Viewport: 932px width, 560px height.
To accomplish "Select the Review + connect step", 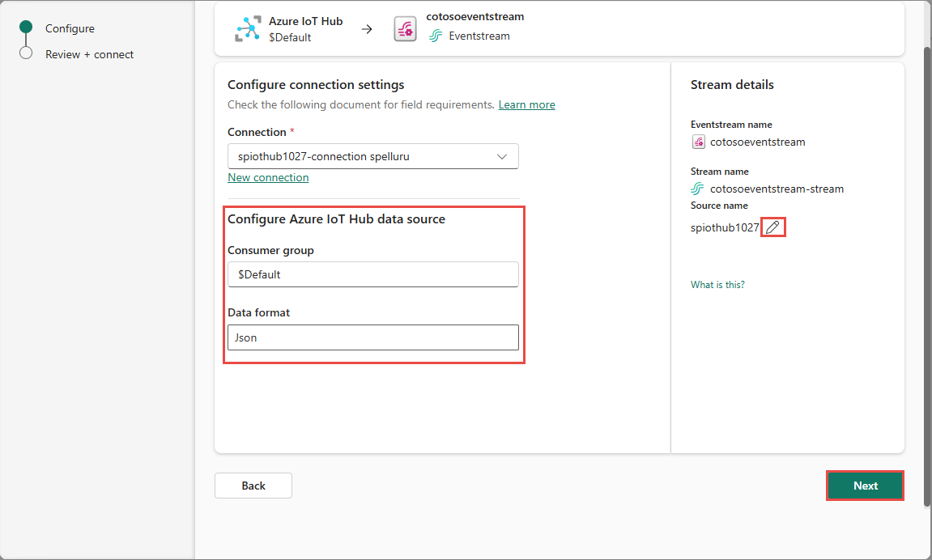I will 89,55.
